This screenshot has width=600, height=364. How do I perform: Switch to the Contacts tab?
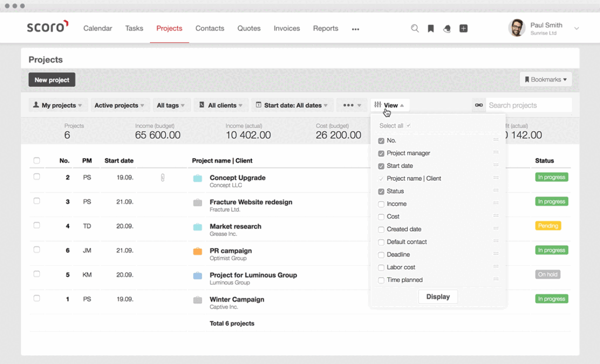click(x=210, y=28)
